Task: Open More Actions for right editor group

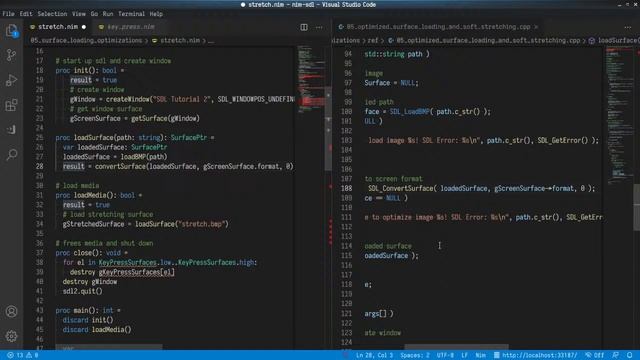Action: (628, 27)
